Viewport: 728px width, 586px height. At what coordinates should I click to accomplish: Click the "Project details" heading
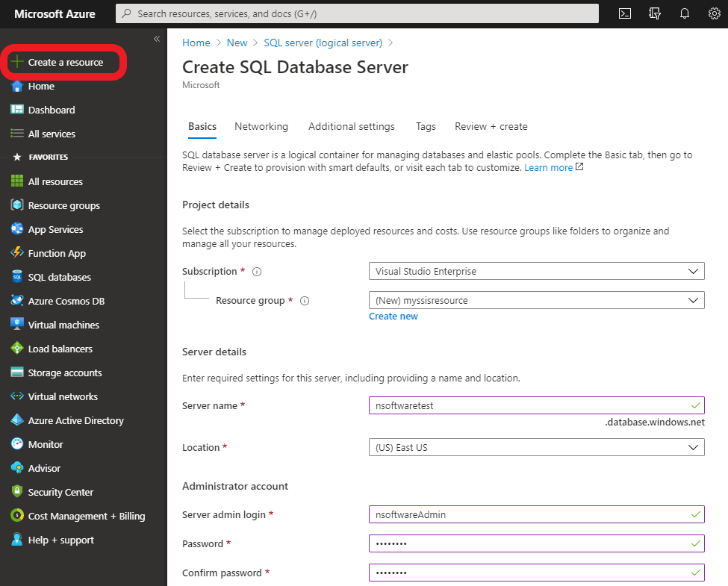point(216,205)
